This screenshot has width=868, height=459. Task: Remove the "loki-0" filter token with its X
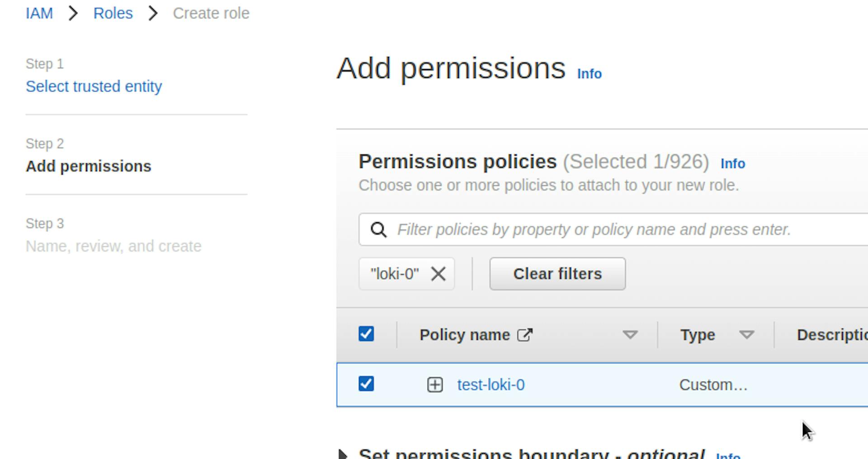pos(438,274)
